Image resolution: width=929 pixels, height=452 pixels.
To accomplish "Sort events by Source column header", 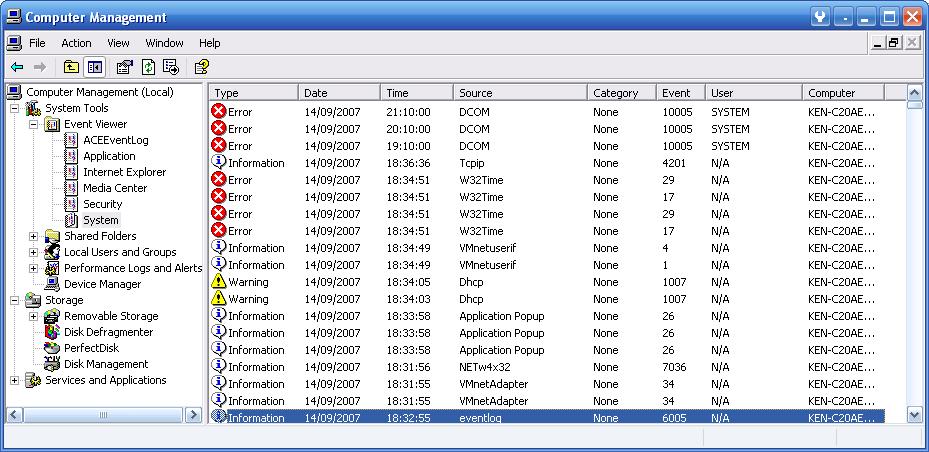I will click(x=519, y=92).
